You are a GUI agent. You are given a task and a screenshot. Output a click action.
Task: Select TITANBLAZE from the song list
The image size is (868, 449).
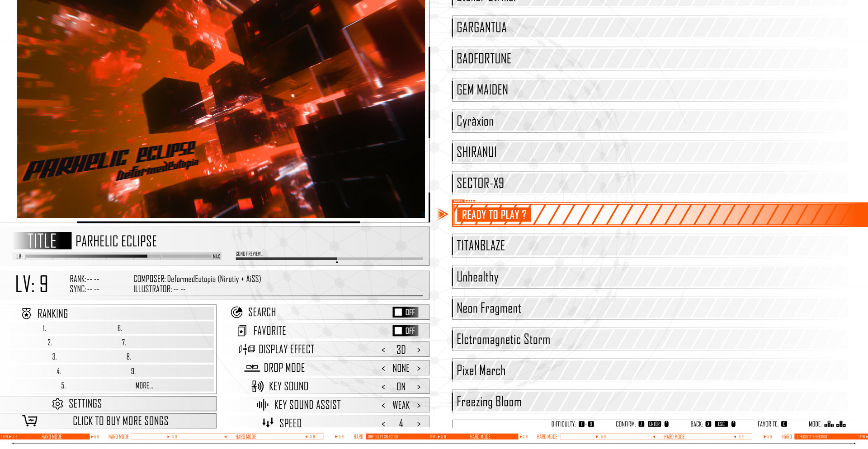click(481, 246)
